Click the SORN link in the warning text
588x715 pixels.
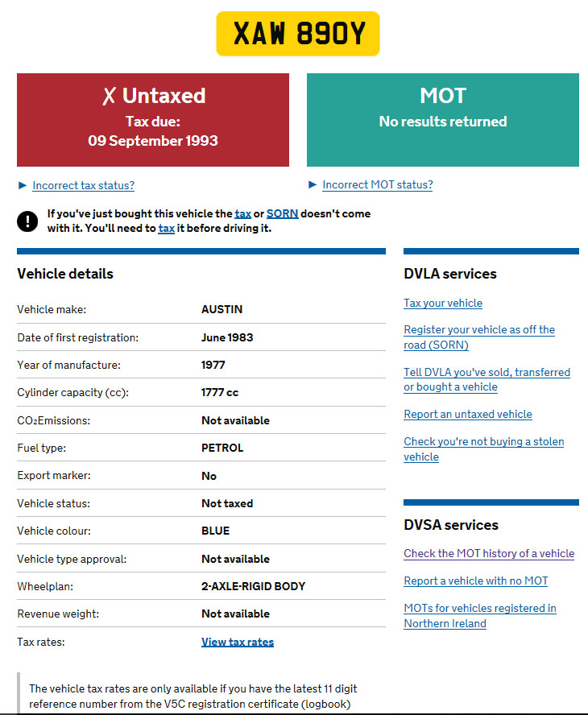[x=283, y=213]
